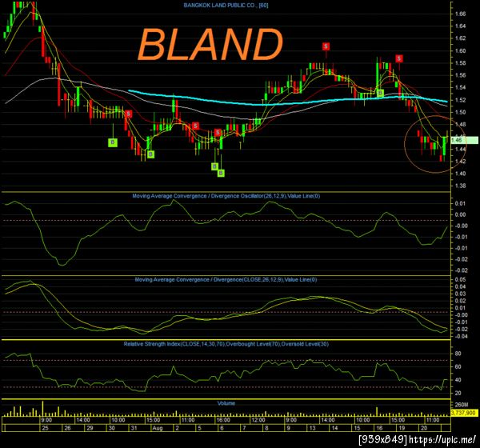Click the 14 date label
This screenshot has height=448, width=480.
click(334, 428)
